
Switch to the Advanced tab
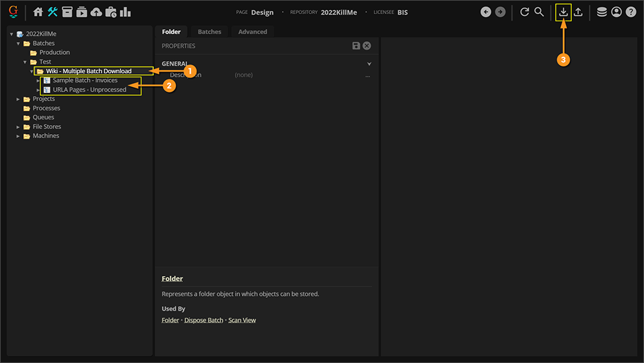click(252, 32)
